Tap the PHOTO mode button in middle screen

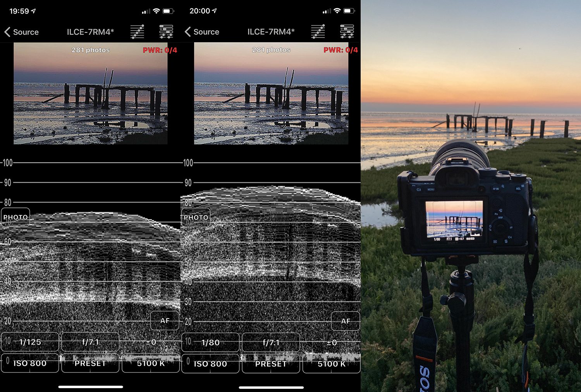pyautogui.click(x=196, y=217)
